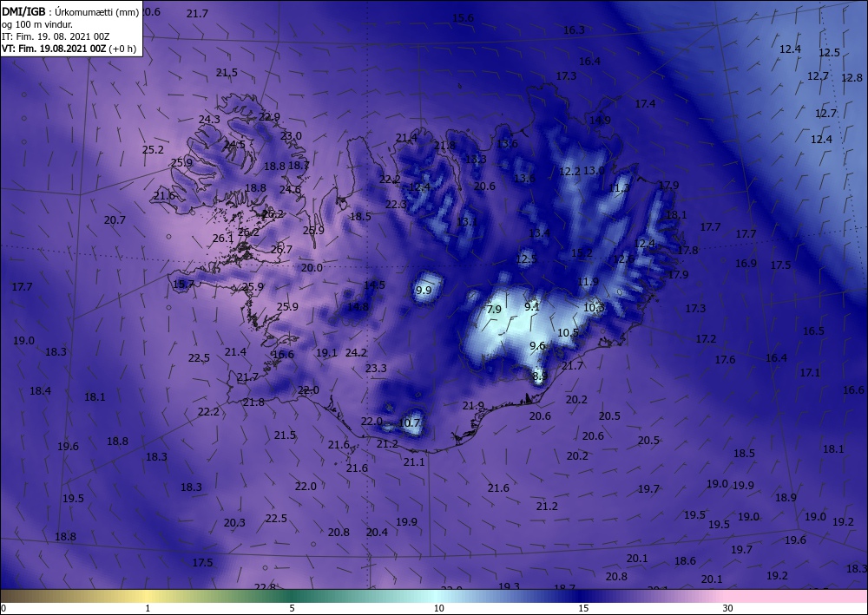The width and height of the screenshot is (868, 615).
Task: Click the 13.0 value in the northeast
Action: pyautogui.click(x=594, y=170)
